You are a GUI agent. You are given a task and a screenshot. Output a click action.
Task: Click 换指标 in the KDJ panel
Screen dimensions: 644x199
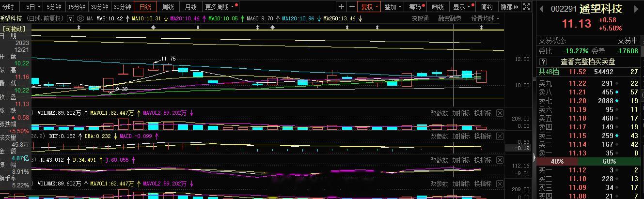click(x=483, y=160)
